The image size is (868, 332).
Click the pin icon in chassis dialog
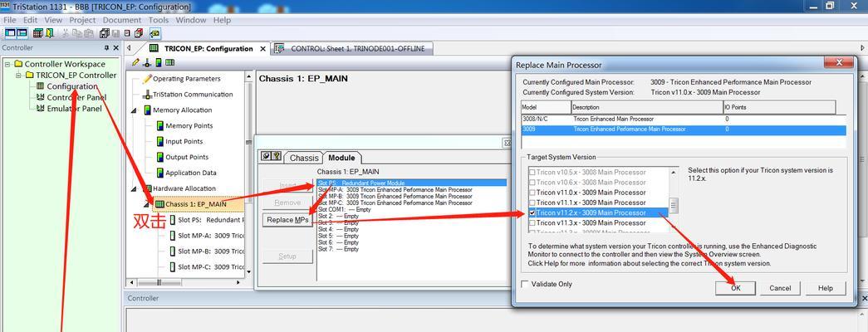267,157
